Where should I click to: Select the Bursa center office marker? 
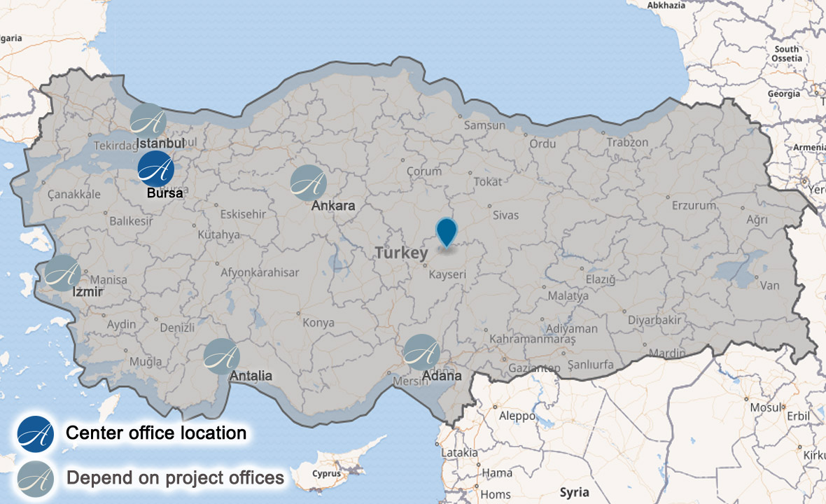pos(155,169)
